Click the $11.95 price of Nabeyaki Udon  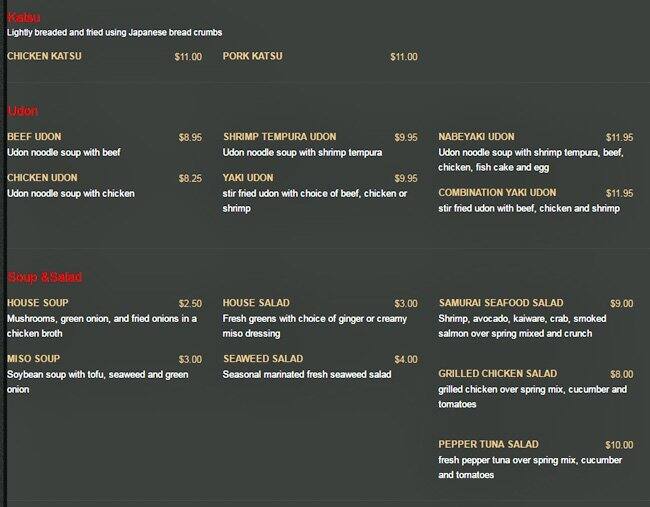tap(619, 137)
